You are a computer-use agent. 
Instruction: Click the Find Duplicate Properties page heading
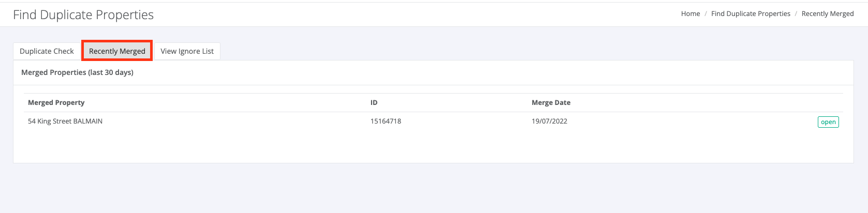(83, 14)
